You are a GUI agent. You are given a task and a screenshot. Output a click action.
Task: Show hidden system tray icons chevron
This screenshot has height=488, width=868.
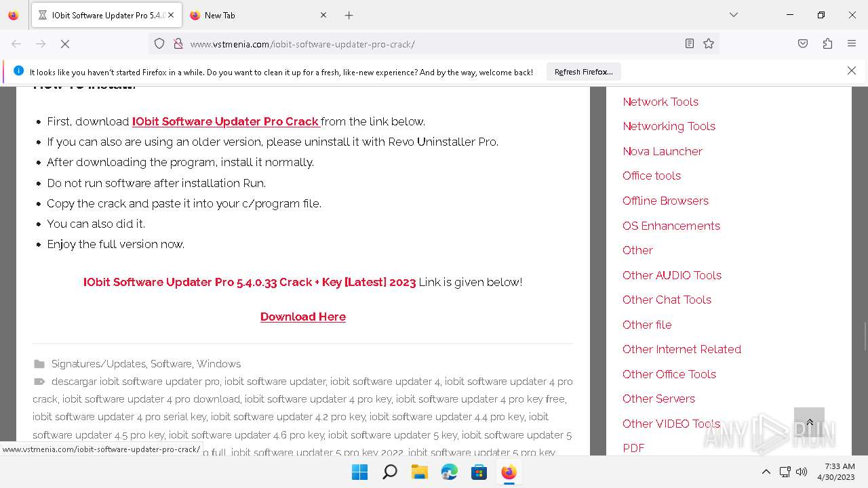coord(766,472)
